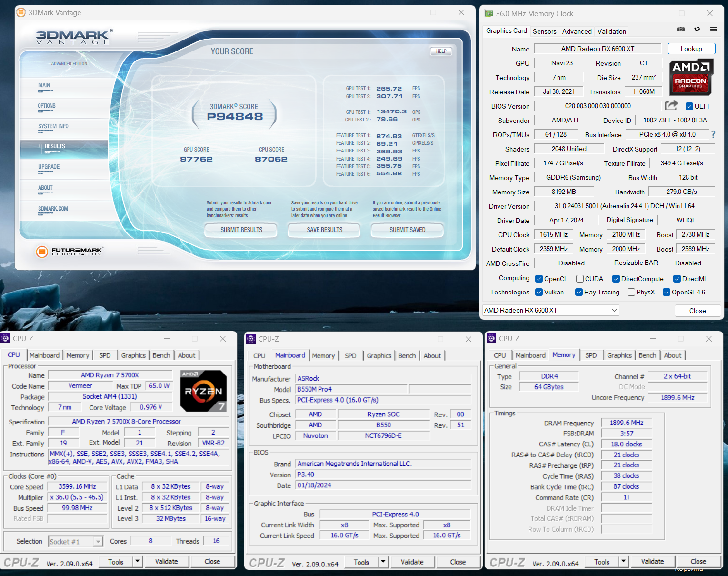
Task: Click Validate in the left CPU-Z window
Action: coord(166,561)
